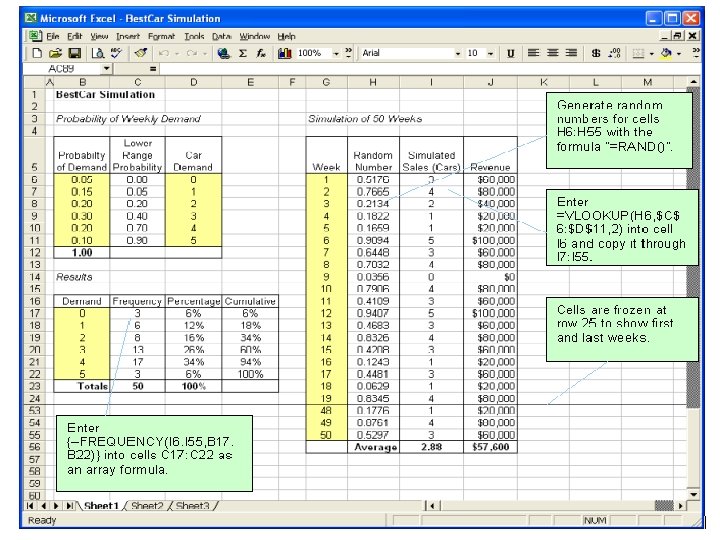
Task: Click the vertical scrollbar up arrow
Action: (x=693, y=82)
